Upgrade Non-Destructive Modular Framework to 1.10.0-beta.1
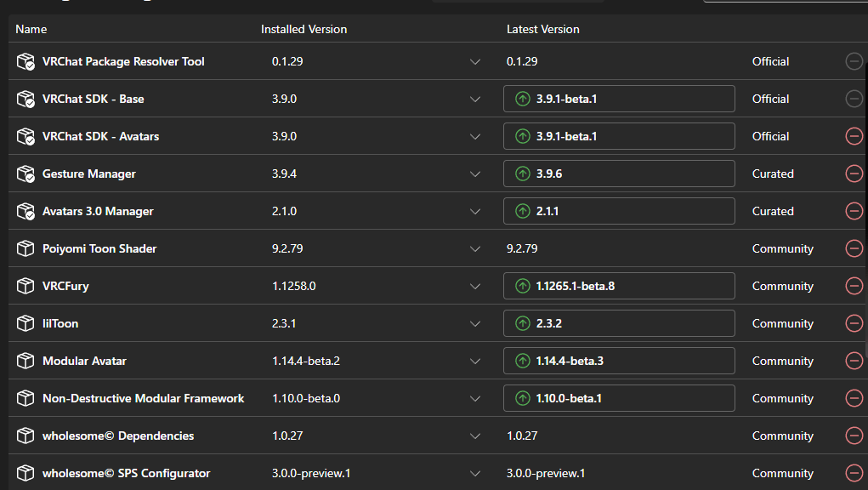868x490 pixels. tap(619, 398)
